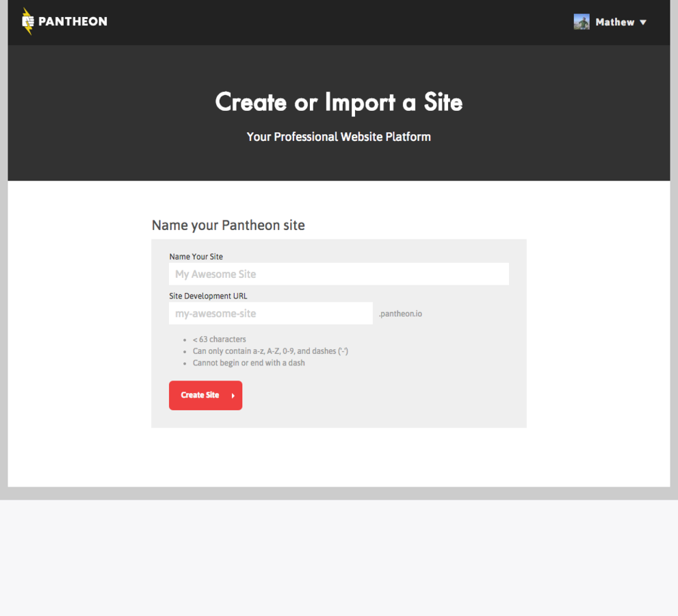678x616 pixels.
Task: Click 'Cannot begin or end with a dash' rule
Action: click(x=248, y=363)
